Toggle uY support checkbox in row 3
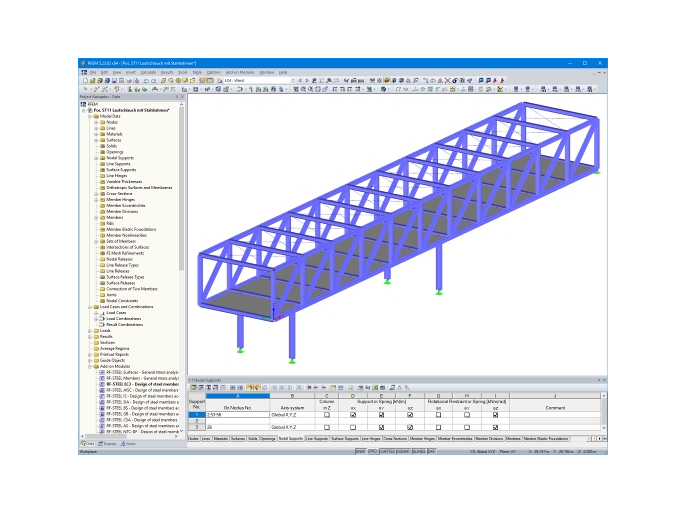 382,427
